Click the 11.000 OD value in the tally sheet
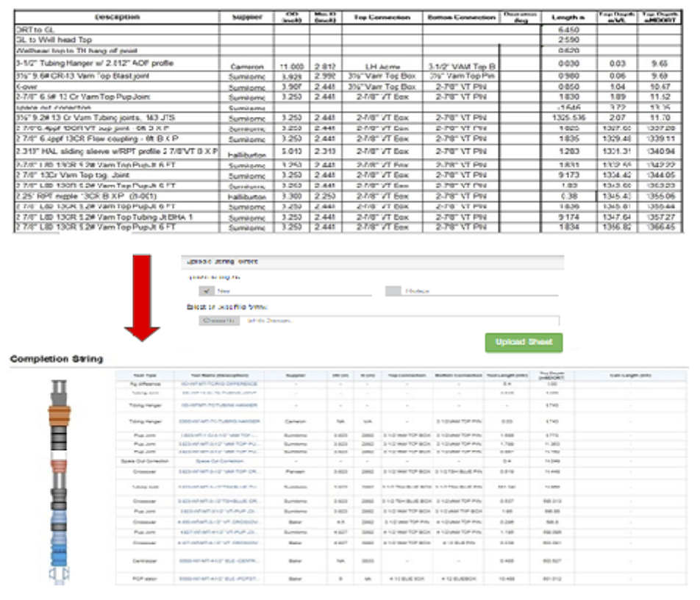 (x=291, y=66)
